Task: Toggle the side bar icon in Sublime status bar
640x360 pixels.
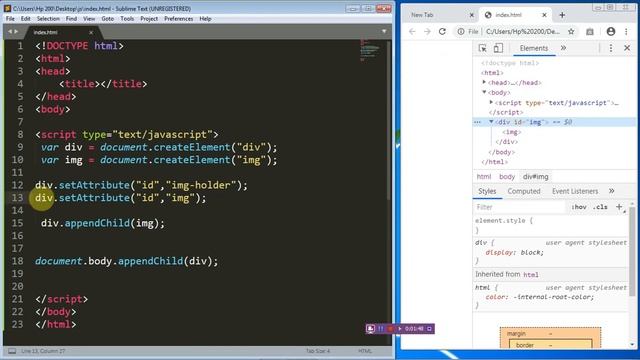Action: coord(12,351)
